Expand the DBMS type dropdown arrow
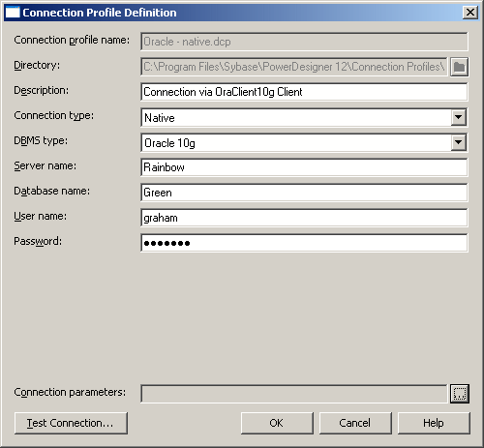Image resolution: width=484 pixels, height=448 pixels. [x=458, y=142]
